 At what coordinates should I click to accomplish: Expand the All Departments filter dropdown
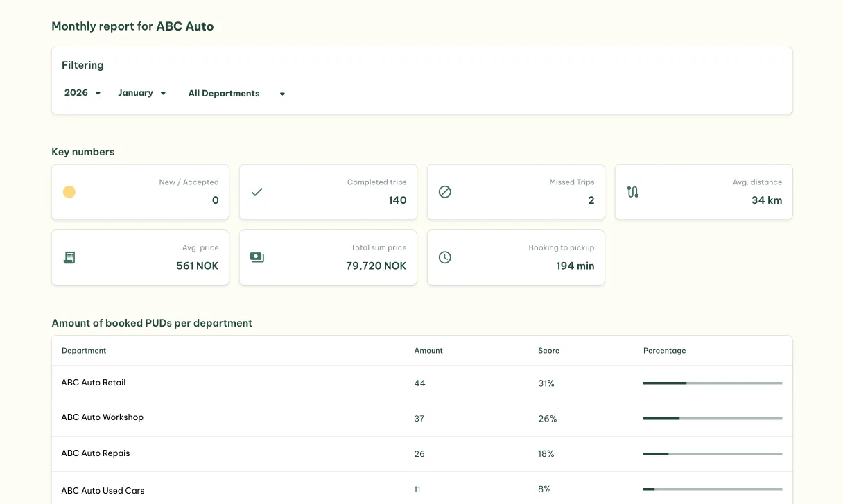coord(237,93)
